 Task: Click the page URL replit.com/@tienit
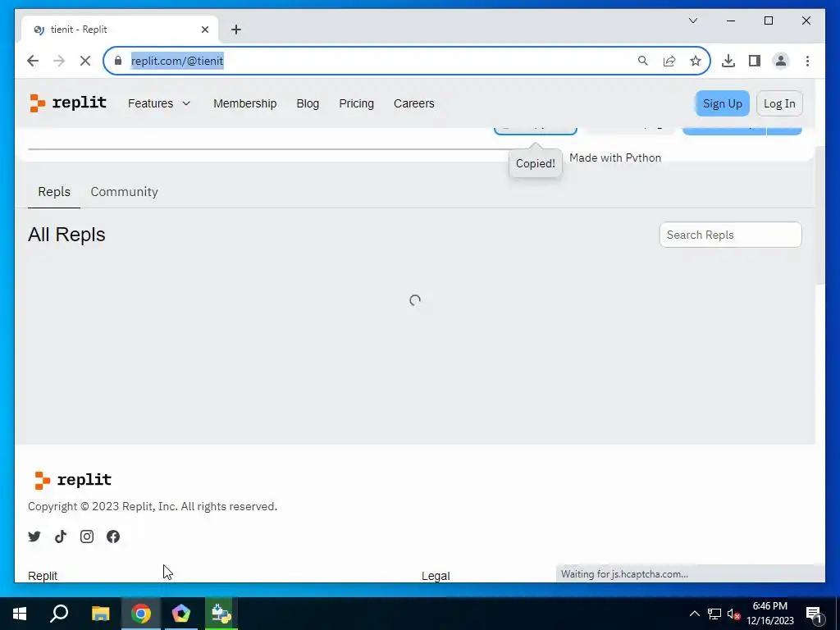pyautogui.click(x=177, y=61)
